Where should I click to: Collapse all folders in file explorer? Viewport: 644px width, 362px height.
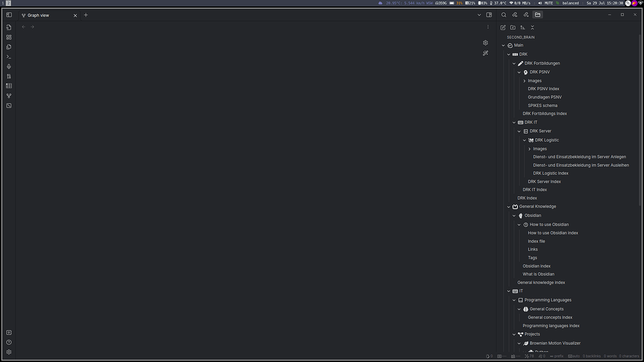(533, 27)
